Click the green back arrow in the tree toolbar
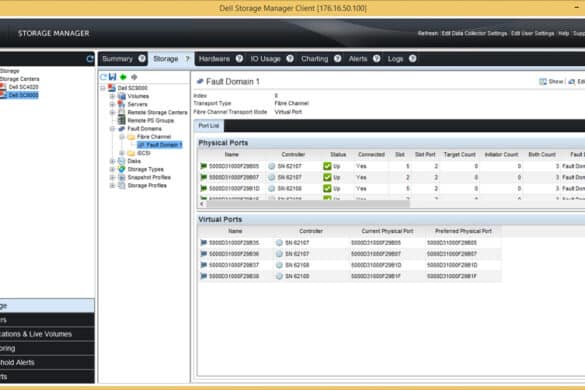The width and height of the screenshot is (585, 390). pyautogui.click(x=123, y=77)
